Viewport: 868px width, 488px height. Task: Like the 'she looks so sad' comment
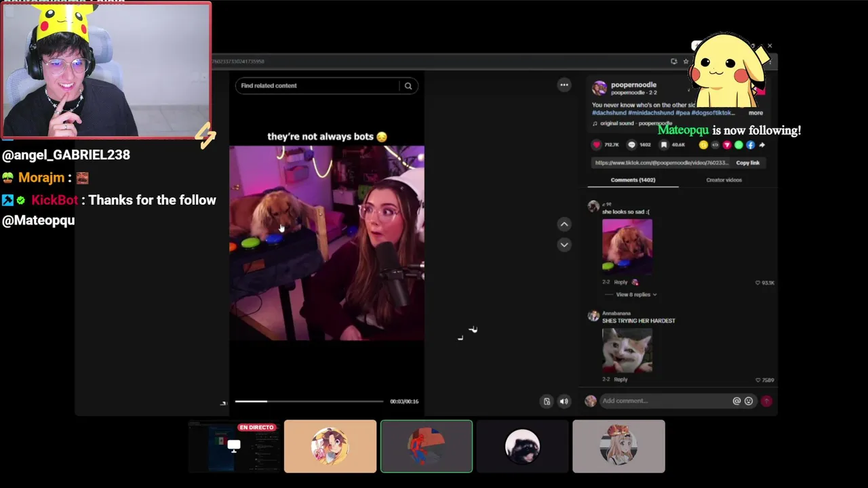pyautogui.click(x=758, y=283)
